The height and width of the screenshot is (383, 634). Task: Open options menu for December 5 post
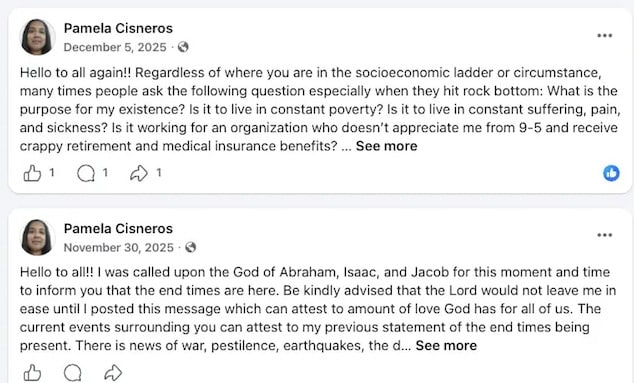tap(604, 36)
